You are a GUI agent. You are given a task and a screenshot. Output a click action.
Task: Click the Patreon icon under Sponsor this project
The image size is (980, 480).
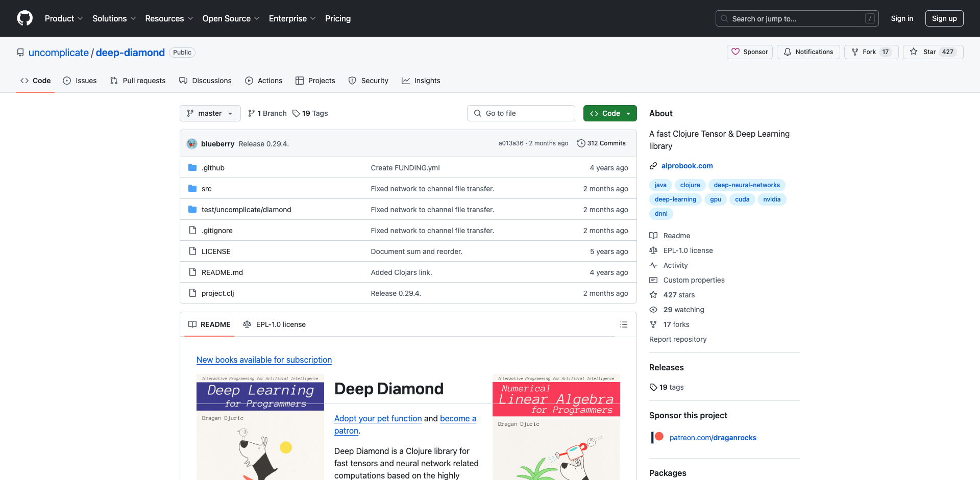click(x=657, y=437)
